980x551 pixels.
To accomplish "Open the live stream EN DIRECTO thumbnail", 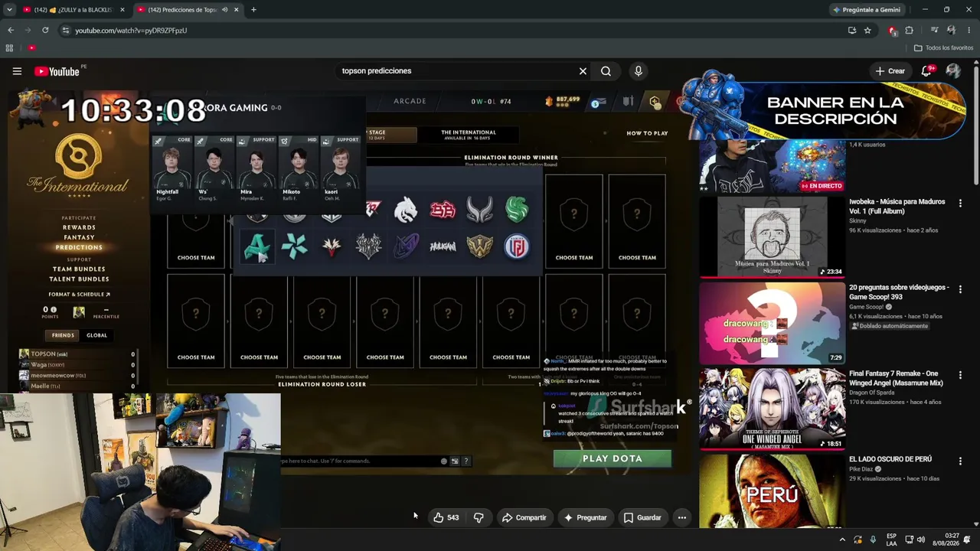I will (773, 166).
